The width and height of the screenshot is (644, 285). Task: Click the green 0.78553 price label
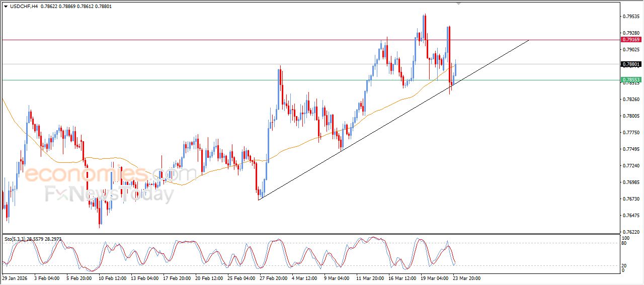pos(631,80)
